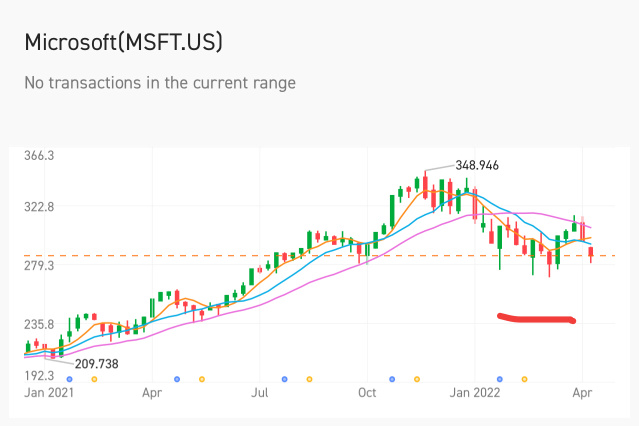Select the blue event dot near Apr
Screen dimensions: 639x426
click(x=177, y=379)
